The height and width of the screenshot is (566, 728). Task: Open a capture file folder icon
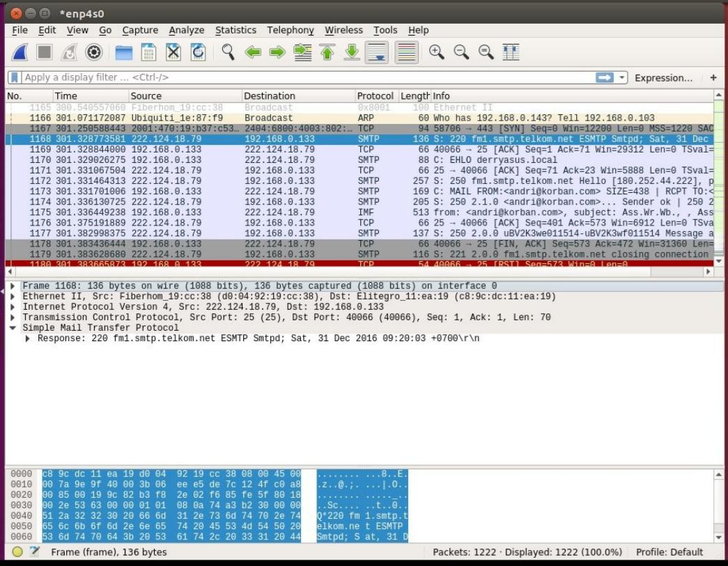[124, 52]
